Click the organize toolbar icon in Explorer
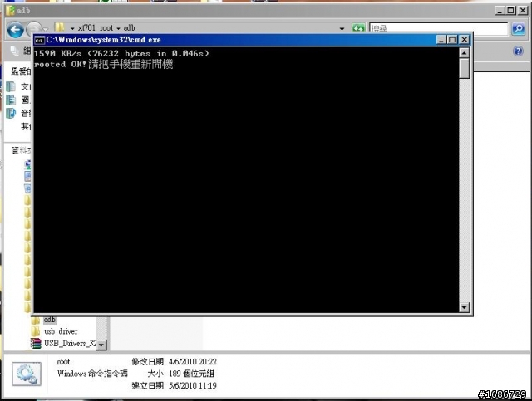 (15, 51)
